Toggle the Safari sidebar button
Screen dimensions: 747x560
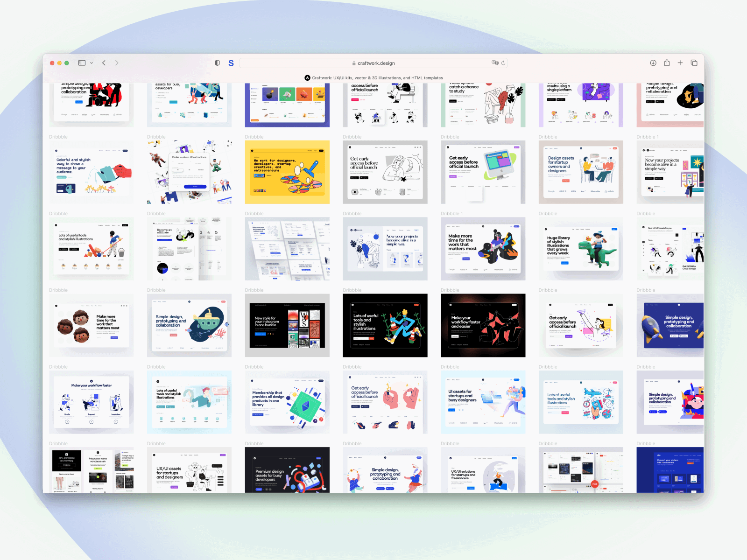[82, 63]
